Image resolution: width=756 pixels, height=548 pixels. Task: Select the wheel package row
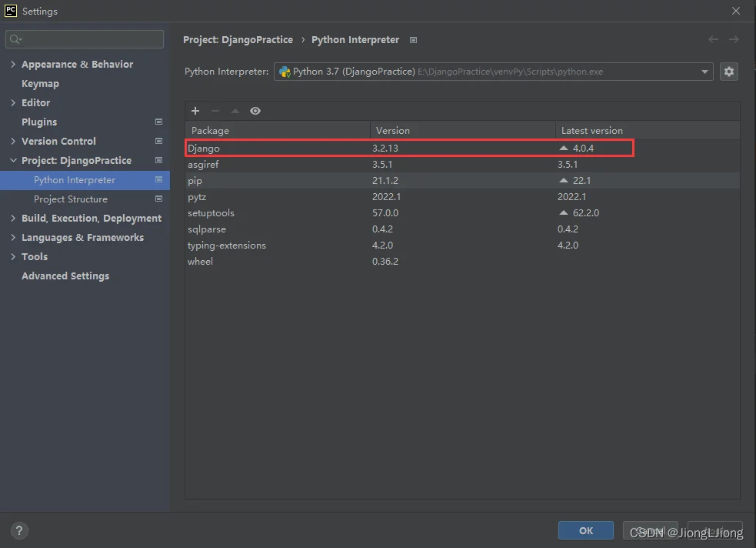pyautogui.click(x=462, y=262)
